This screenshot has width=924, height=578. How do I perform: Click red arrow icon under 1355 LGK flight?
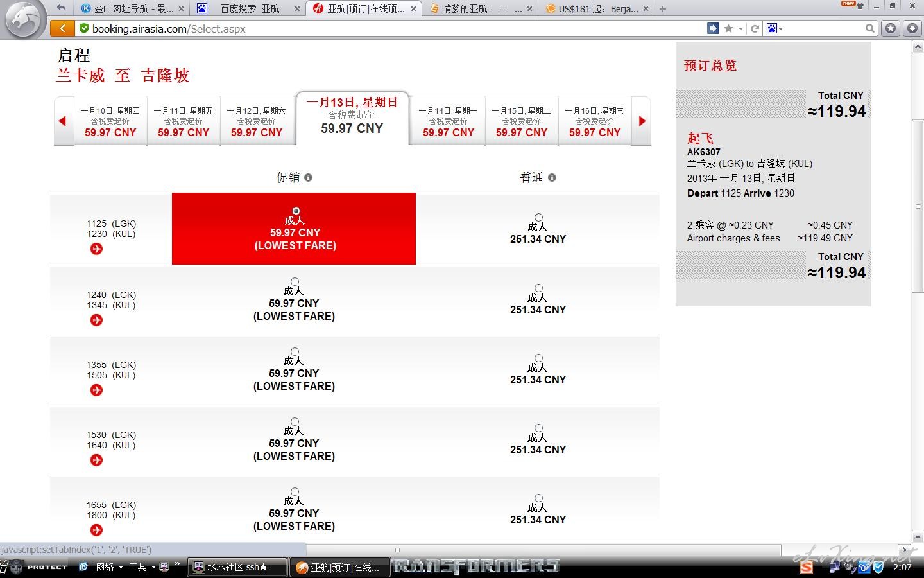pos(96,390)
